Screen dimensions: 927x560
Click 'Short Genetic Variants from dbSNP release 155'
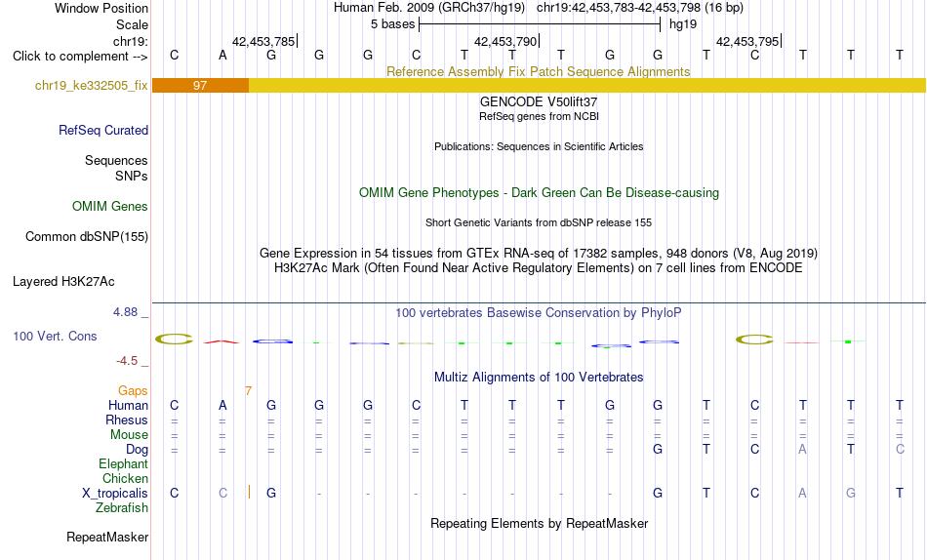[539, 223]
